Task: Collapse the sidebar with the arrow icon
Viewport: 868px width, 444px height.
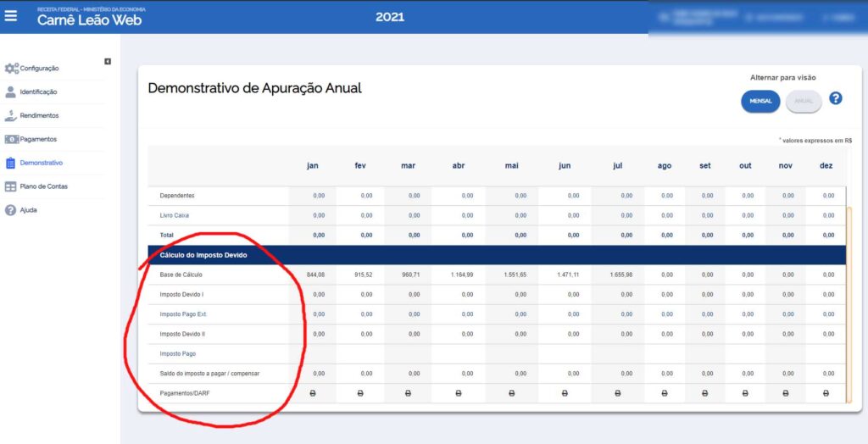Action: click(x=108, y=62)
